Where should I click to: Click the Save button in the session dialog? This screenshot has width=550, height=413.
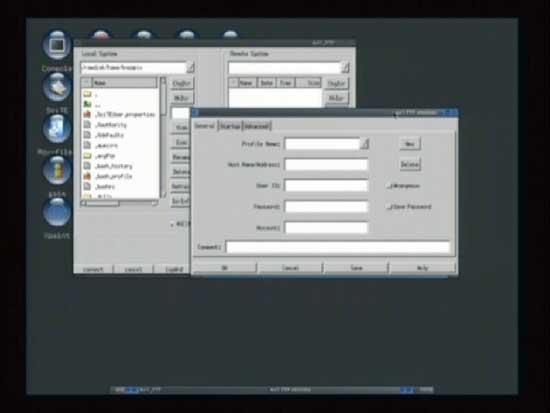point(356,268)
